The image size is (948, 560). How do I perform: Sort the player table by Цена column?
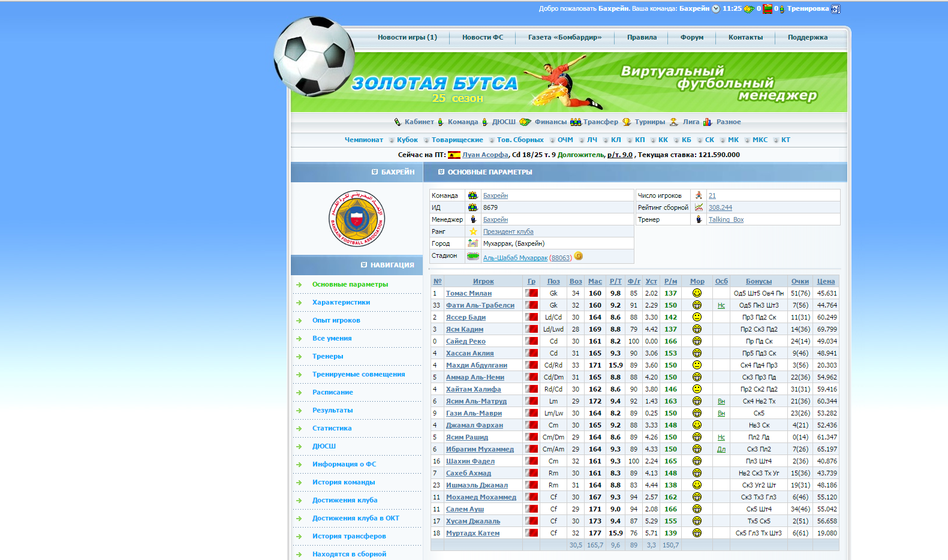click(x=826, y=281)
